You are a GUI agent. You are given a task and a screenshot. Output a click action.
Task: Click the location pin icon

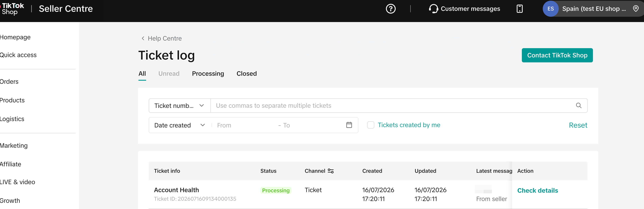pos(635,9)
